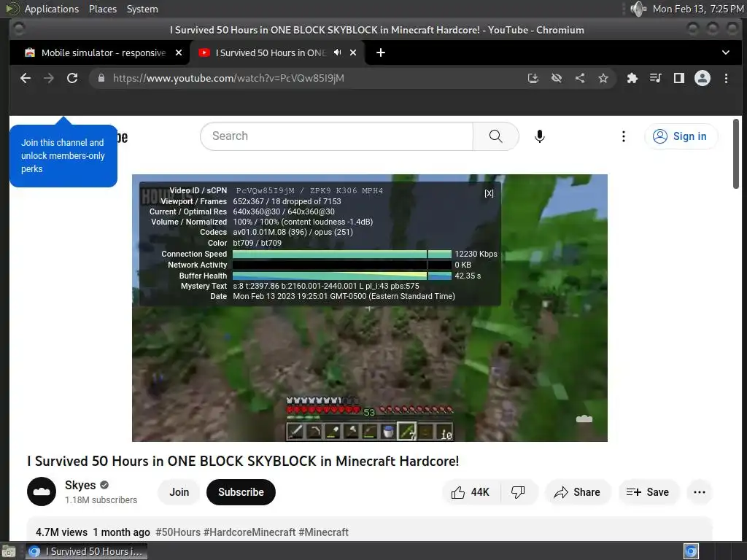Click the Join membership button
Image resolution: width=747 pixels, height=560 pixels.
pos(179,492)
